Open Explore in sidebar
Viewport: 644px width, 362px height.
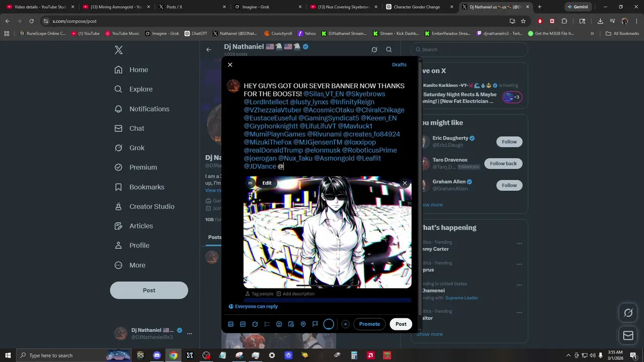pos(134,89)
